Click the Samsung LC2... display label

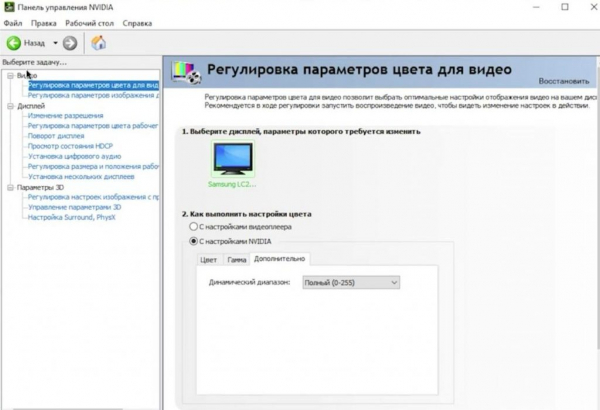[x=232, y=184]
